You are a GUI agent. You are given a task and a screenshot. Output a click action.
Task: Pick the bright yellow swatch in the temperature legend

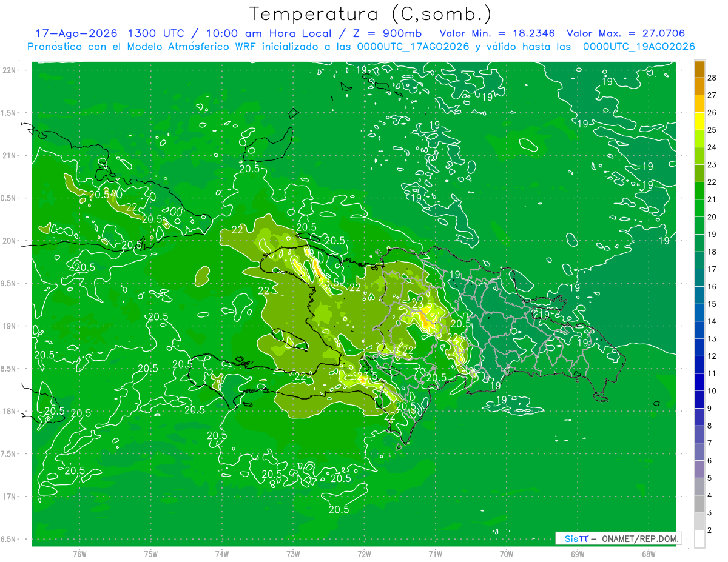click(x=699, y=121)
